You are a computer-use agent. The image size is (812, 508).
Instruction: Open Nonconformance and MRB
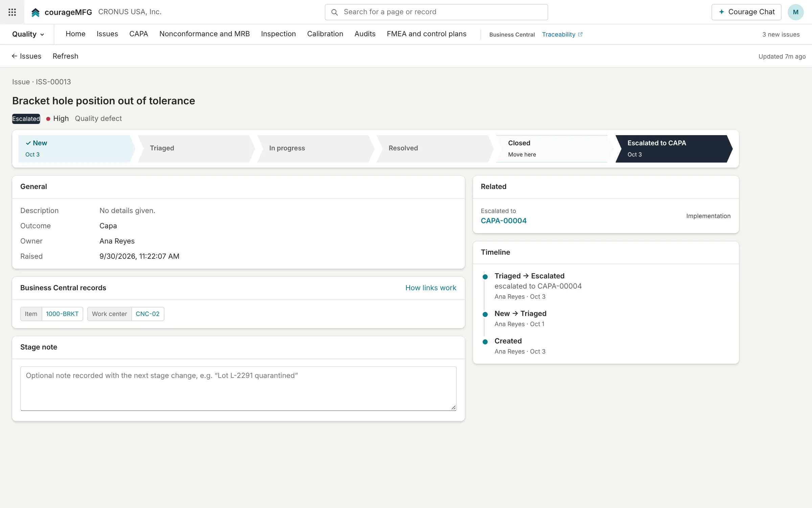coord(204,34)
